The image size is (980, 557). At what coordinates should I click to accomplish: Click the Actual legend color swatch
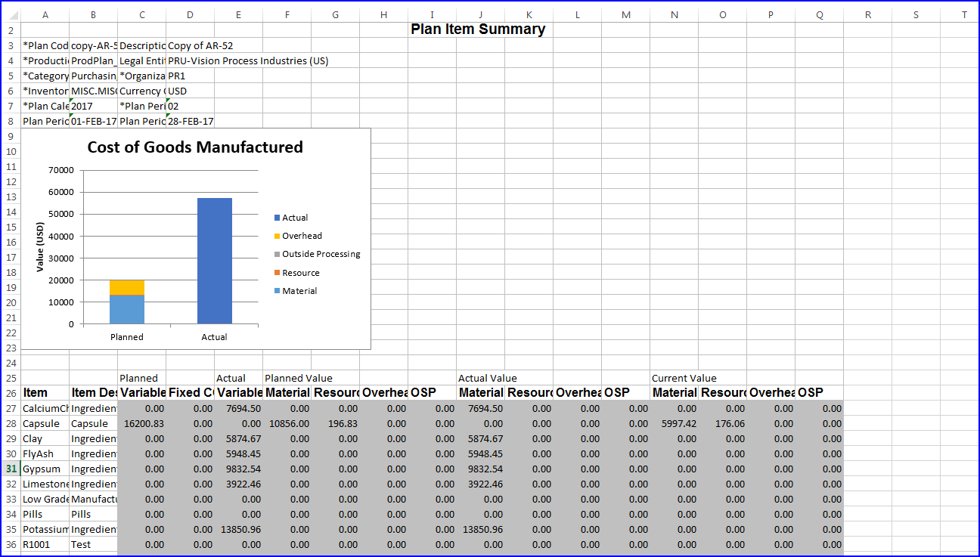tap(277, 218)
